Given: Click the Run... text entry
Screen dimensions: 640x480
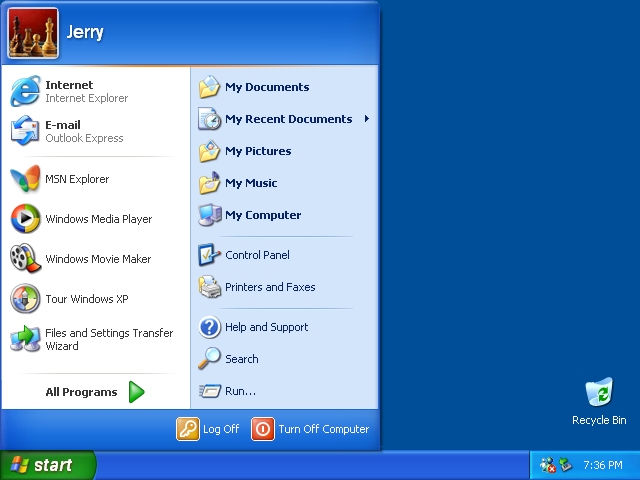Looking at the screenshot, I should tap(240, 391).
